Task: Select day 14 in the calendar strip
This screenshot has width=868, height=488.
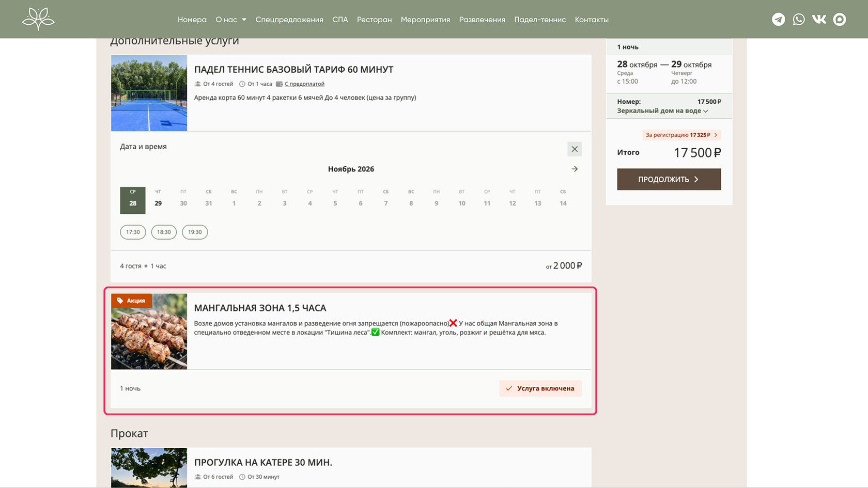Action: pos(563,200)
